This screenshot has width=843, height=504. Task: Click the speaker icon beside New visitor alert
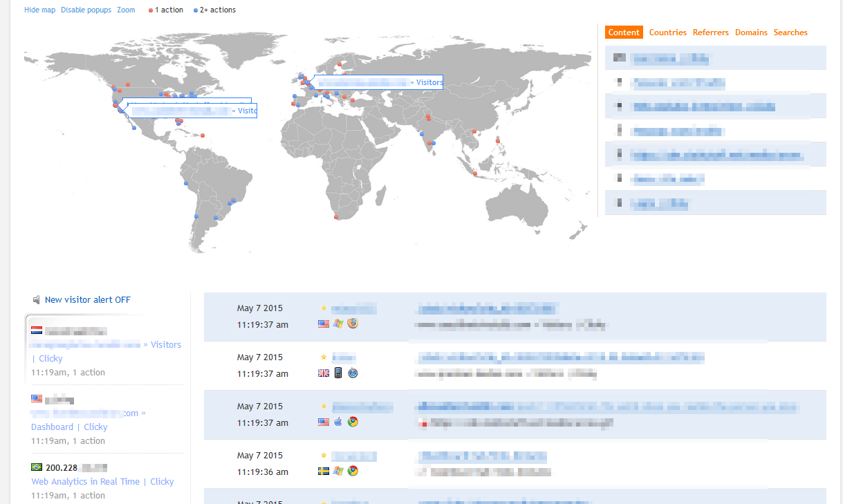[x=36, y=300]
